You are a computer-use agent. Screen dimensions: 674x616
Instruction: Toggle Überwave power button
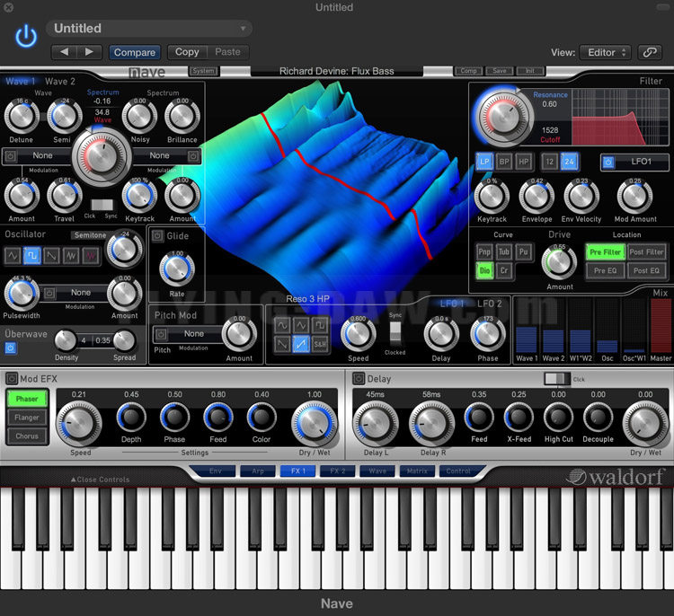coord(11,348)
